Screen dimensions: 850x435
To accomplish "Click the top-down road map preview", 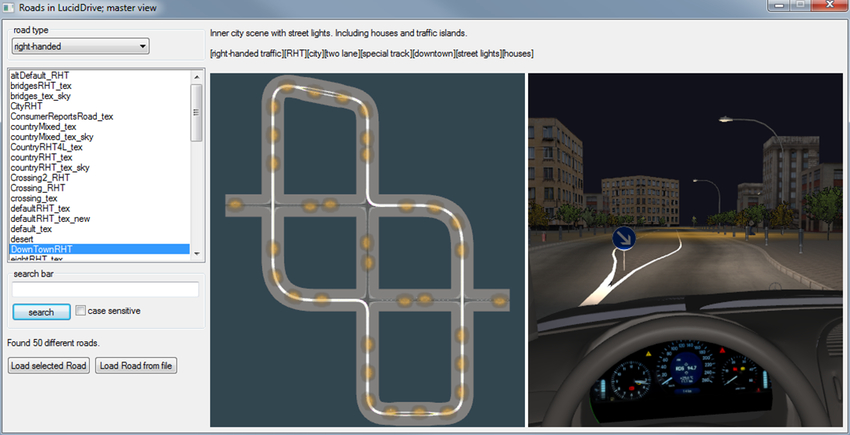I will (x=367, y=250).
